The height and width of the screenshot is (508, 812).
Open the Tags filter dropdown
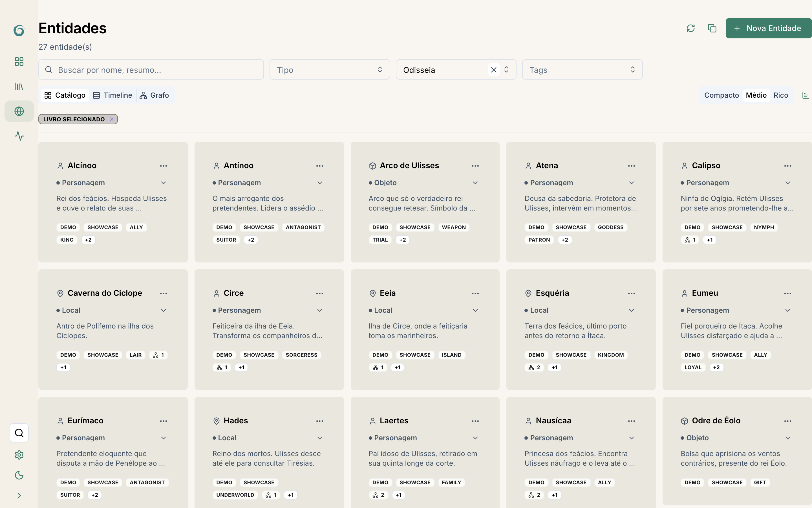(x=582, y=69)
